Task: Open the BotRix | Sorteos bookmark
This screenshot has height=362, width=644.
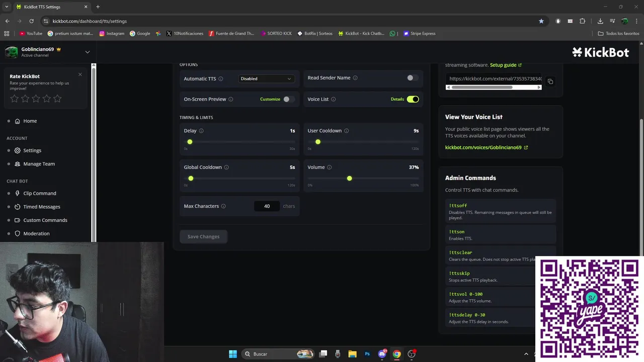Action: pyautogui.click(x=315, y=34)
